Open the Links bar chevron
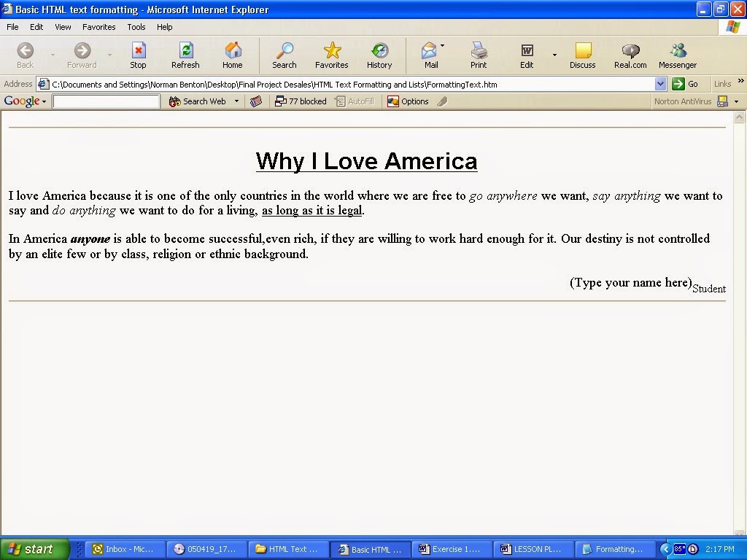747x560 pixels. tap(740, 83)
